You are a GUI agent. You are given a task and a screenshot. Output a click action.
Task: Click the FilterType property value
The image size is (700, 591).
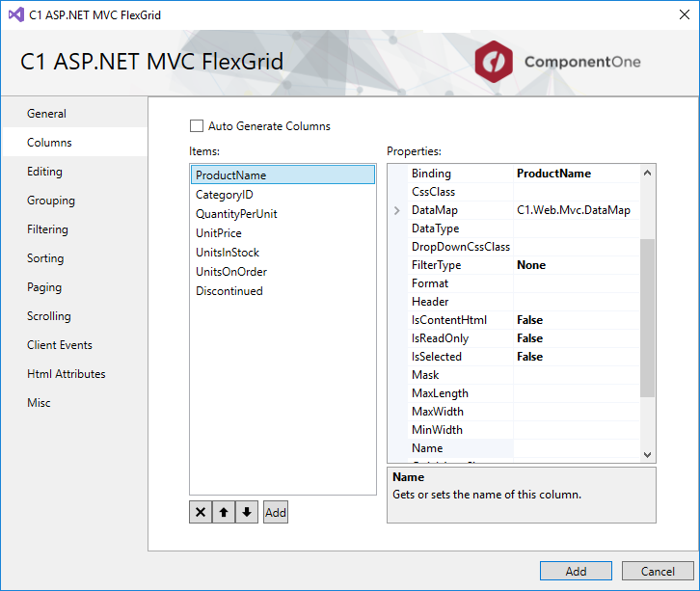pyautogui.click(x=576, y=265)
